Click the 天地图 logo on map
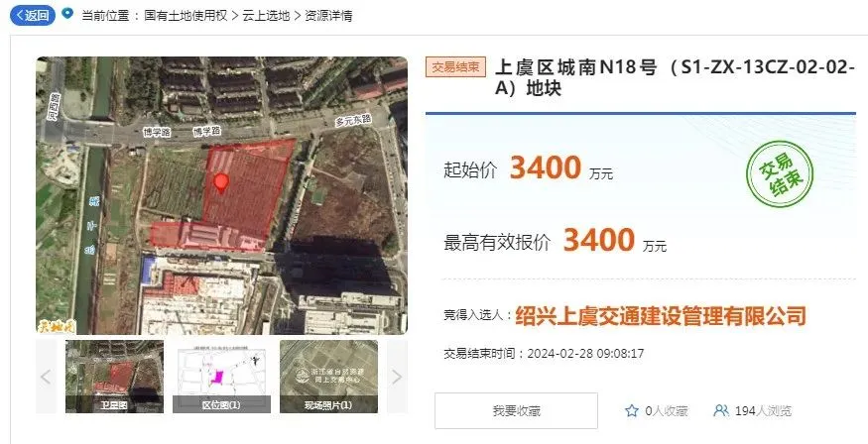Image resolution: width=868 pixels, height=444 pixels. coord(56,326)
